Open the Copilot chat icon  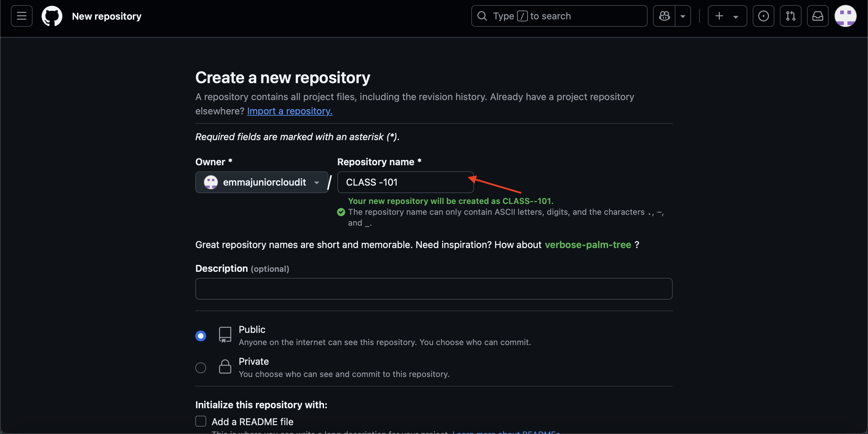coord(664,16)
